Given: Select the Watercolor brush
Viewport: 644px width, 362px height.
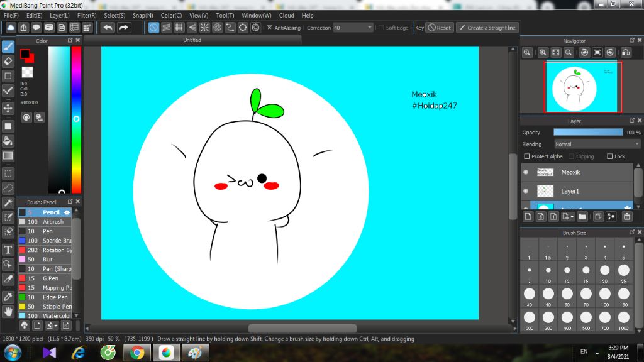Looking at the screenshot, I should click(45, 316).
